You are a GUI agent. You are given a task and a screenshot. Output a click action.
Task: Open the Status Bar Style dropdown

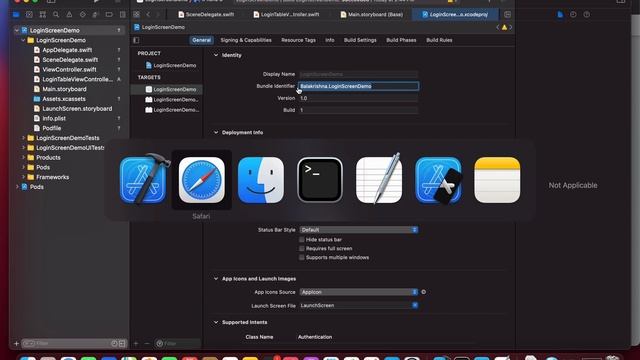point(358,230)
